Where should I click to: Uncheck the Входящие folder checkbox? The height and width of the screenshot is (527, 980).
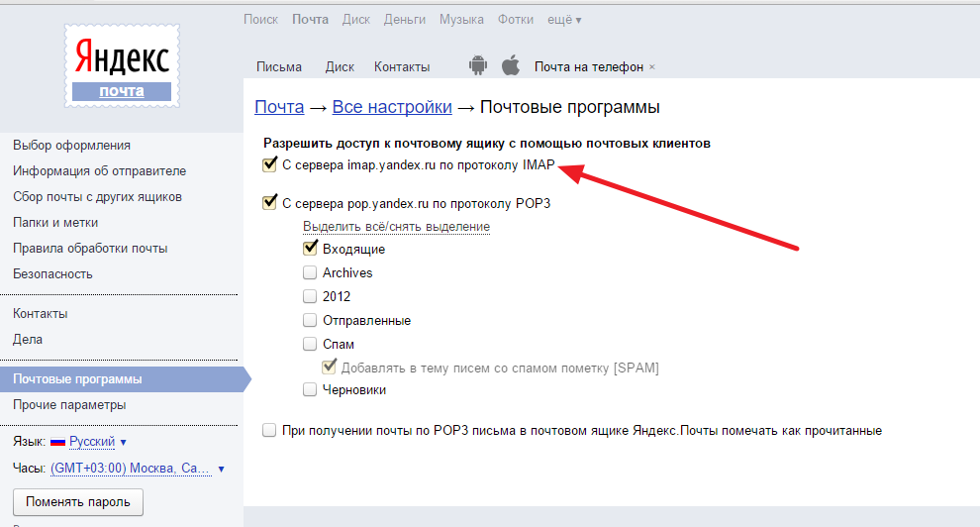click(x=310, y=249)
